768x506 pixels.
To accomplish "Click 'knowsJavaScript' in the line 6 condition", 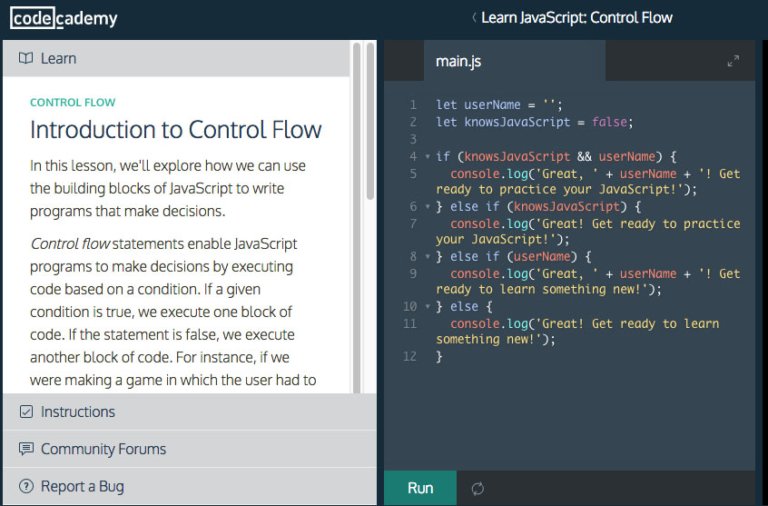I will (x=567, y=207).
